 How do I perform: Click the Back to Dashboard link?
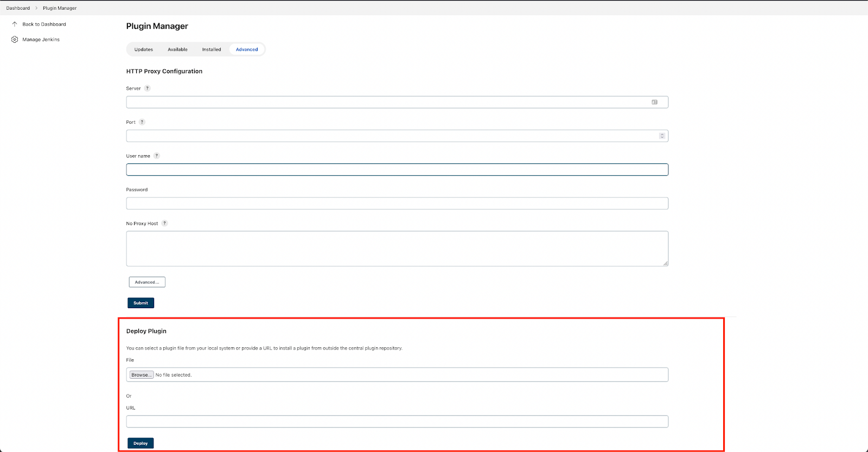[x=44, y=24]
